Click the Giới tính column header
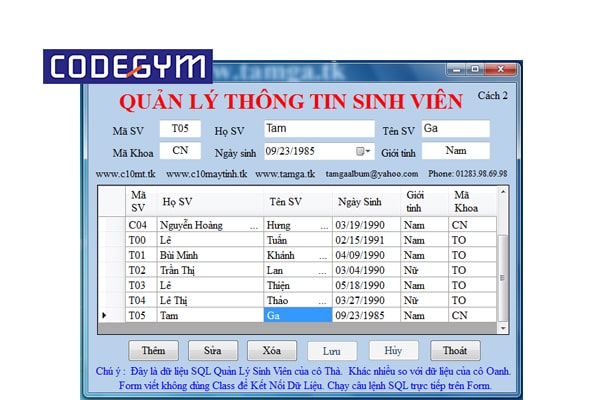This screenshot has width=600, height=400. pos(424,201)
